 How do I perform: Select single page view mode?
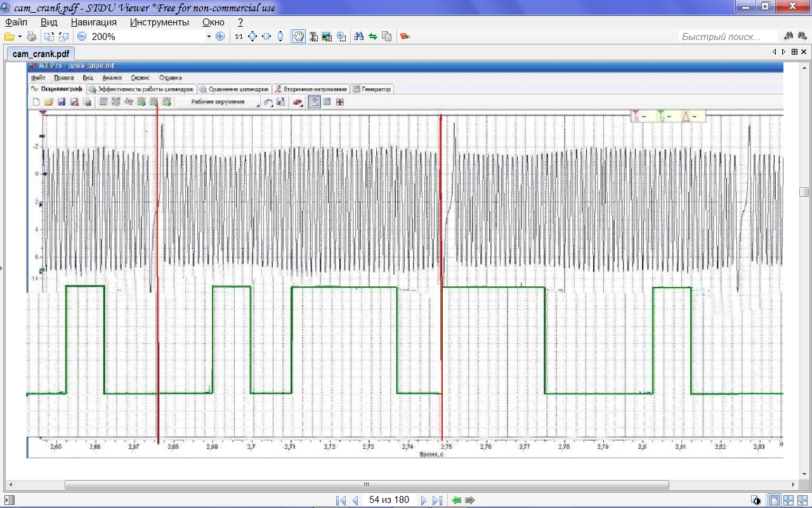(775, 500)
